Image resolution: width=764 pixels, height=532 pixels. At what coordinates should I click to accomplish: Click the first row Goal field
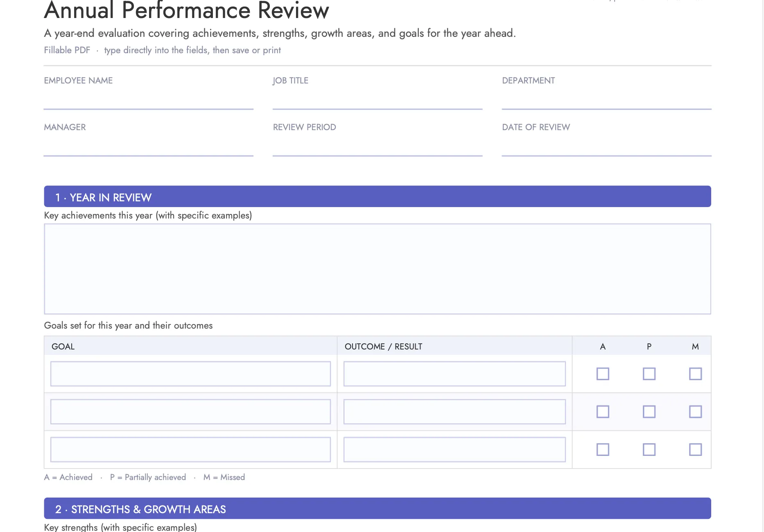(x=190, y=374)
